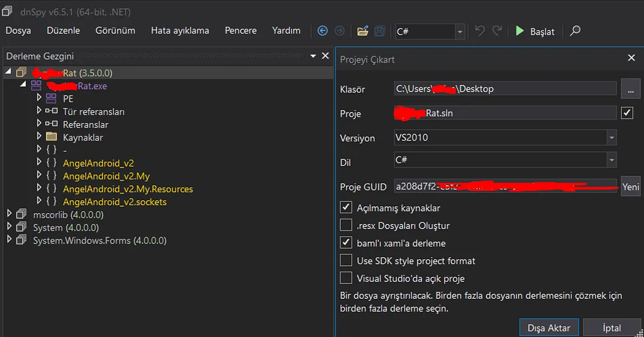Click the AngelAndroid_v2 namespace braces icon
Viewport: 644px width, 337px height.
click(52, 163)
